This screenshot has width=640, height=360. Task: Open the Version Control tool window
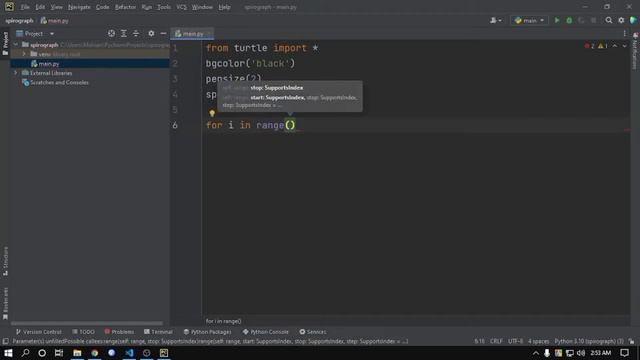coord(38,332)
